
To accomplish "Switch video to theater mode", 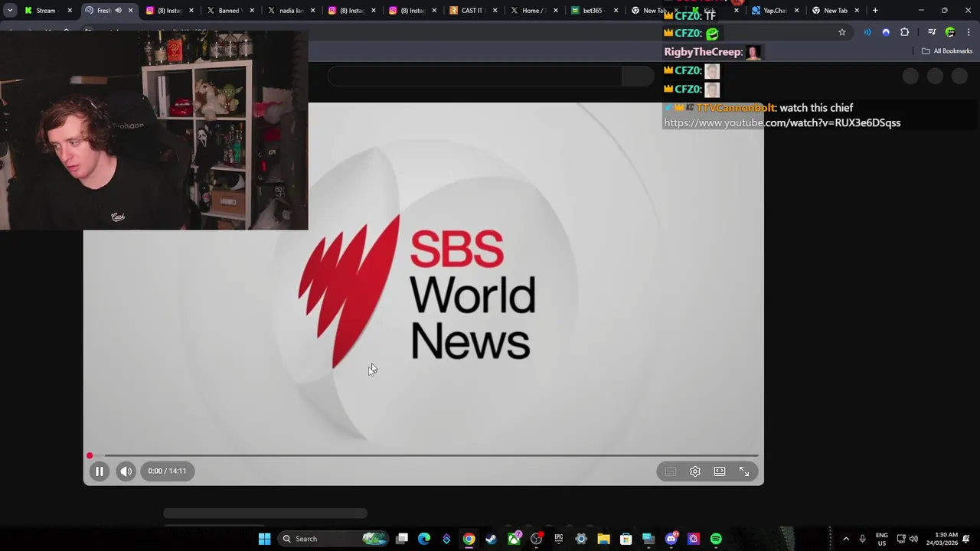I will (x=720, y=471).
